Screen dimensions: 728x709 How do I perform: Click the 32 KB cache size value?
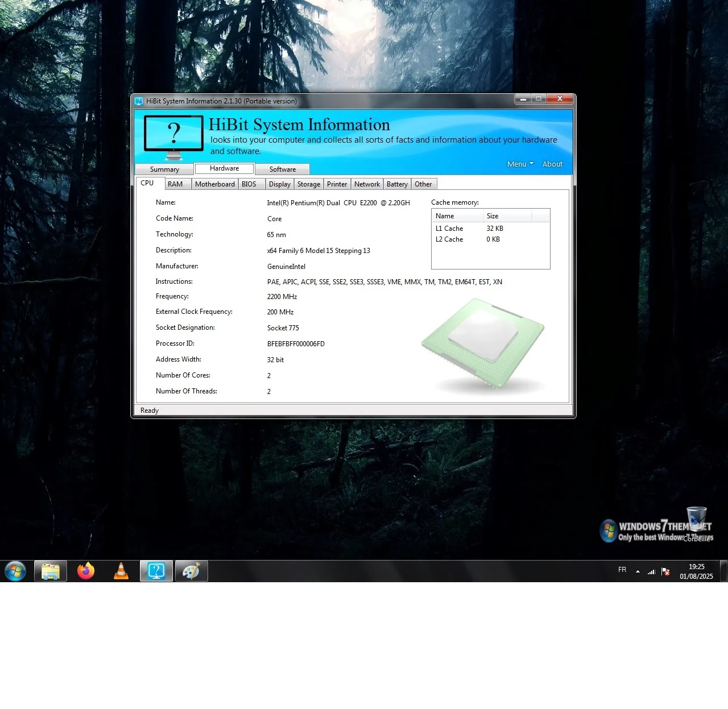[495, 229]
